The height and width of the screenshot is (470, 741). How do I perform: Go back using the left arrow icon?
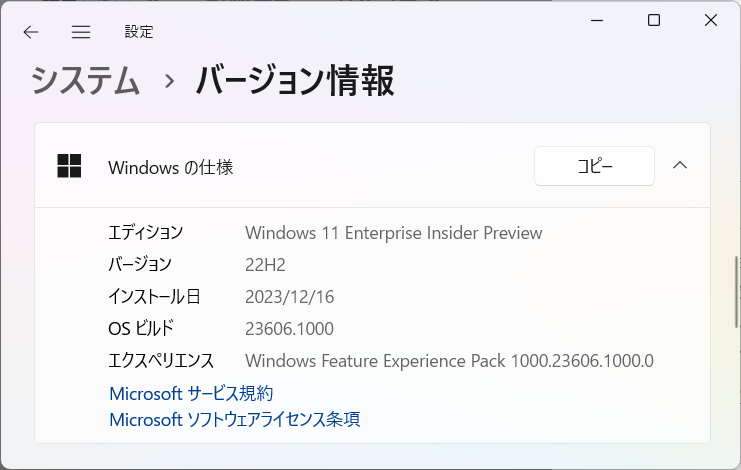click(31, 32)
